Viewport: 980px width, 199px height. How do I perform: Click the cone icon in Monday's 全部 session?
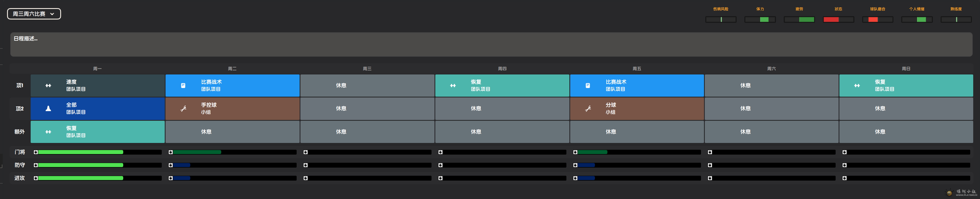point(48,109)
